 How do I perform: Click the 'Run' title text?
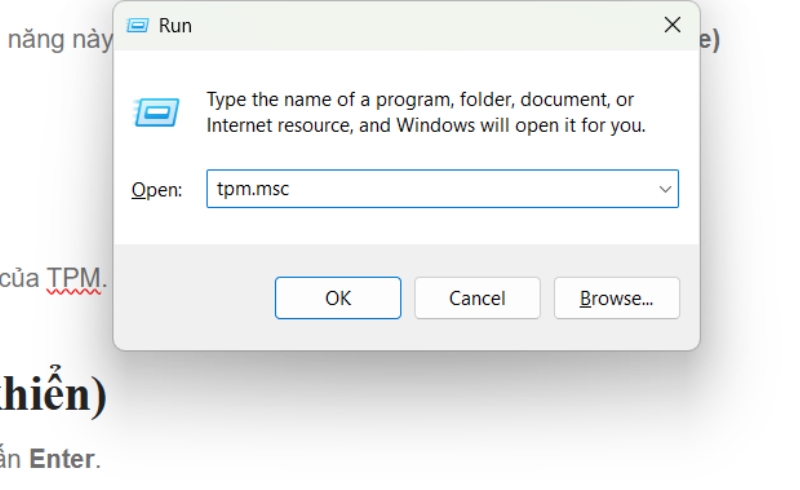click(x=175, y=26)
